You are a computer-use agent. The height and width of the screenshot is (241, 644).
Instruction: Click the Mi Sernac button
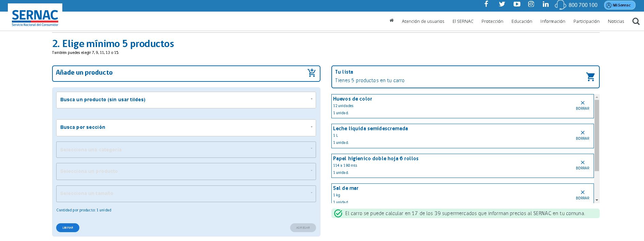(x=619, y=5)
